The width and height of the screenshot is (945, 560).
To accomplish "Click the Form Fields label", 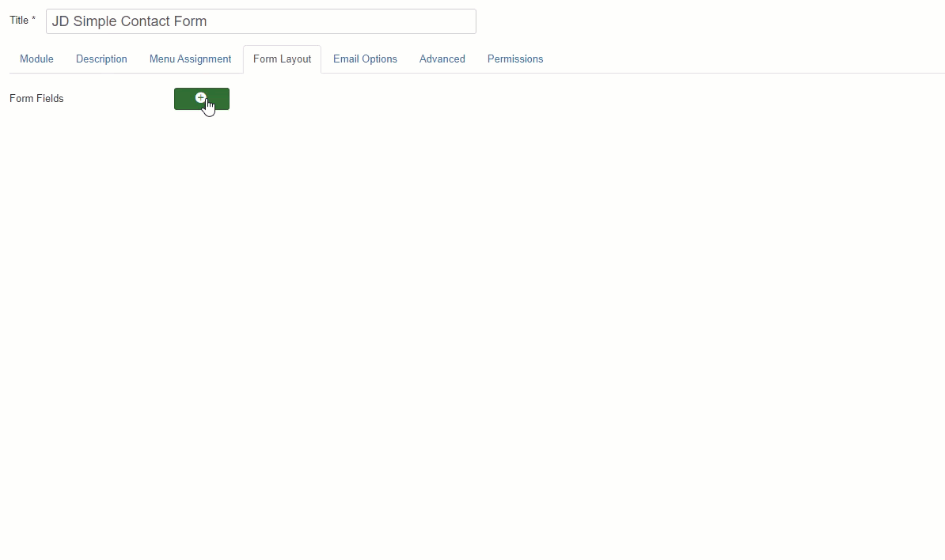I will [x=36, y=98].
